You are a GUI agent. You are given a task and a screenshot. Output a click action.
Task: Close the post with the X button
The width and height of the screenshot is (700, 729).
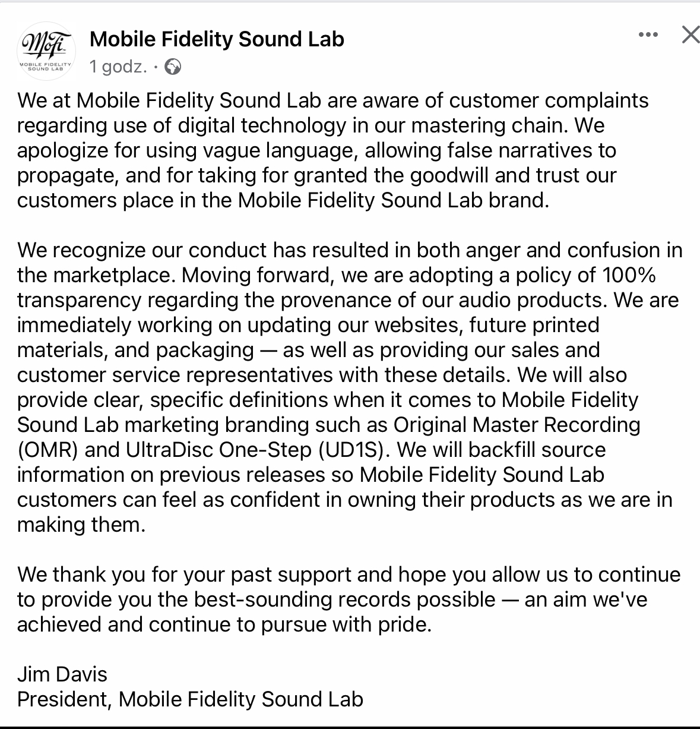click(691, 35)
